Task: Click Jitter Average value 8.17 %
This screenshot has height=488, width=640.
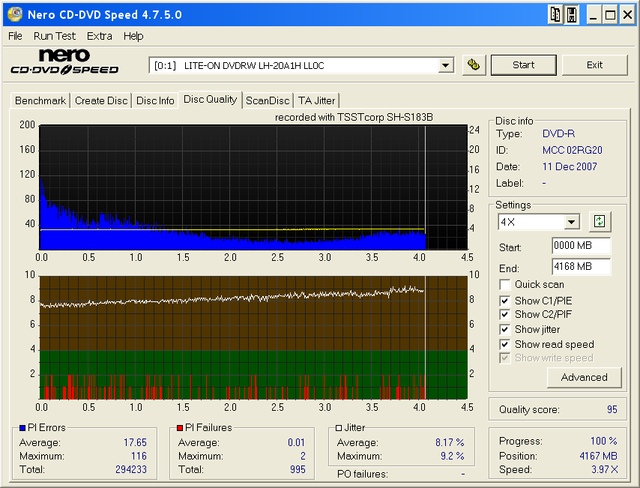Action: point(449,442)
